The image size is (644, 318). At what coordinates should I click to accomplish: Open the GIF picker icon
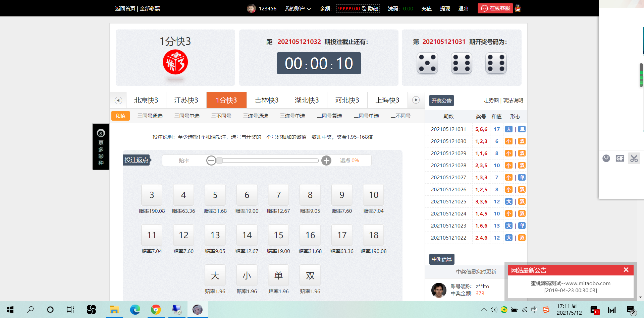pyautogui.click(x=620, y=158)
